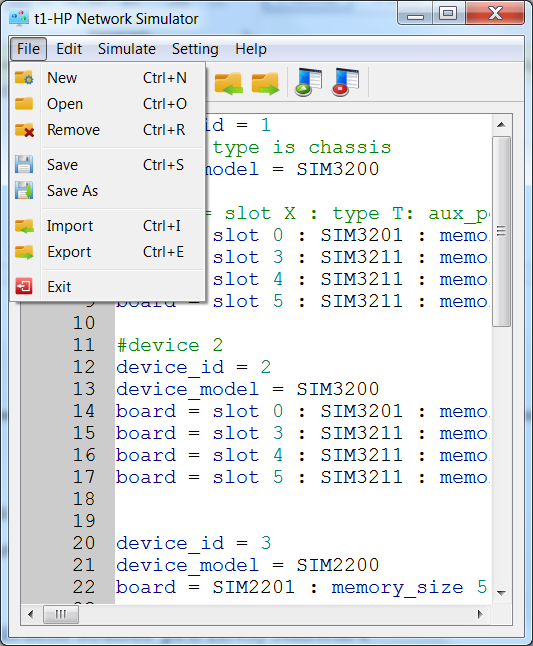This screenshot has width=533, height=646.
Task: Click the stop simulation icon with the red button
Action: pos(346,82)
